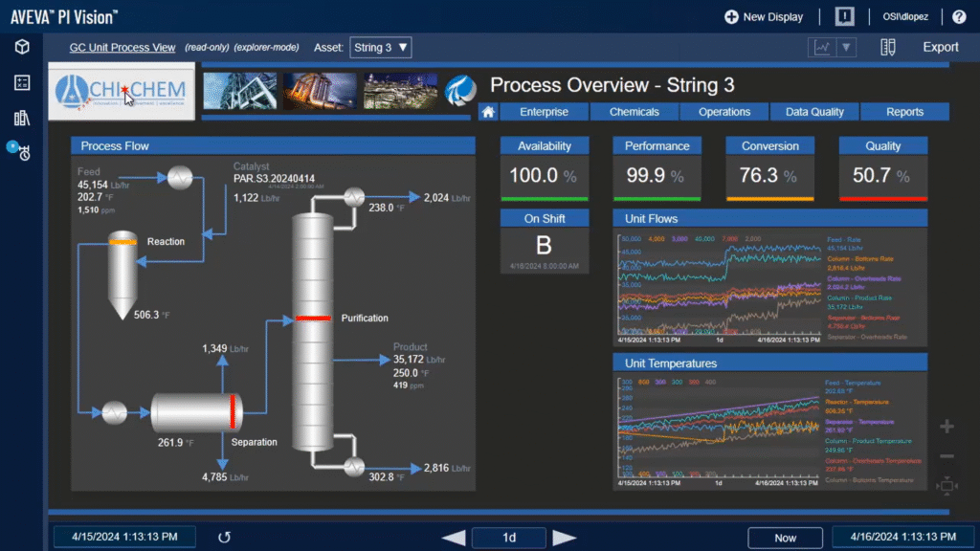The width and height of the screenshot is (980, 551).
Task: Revert time range with the reset icon
Action: coord(224,538)
